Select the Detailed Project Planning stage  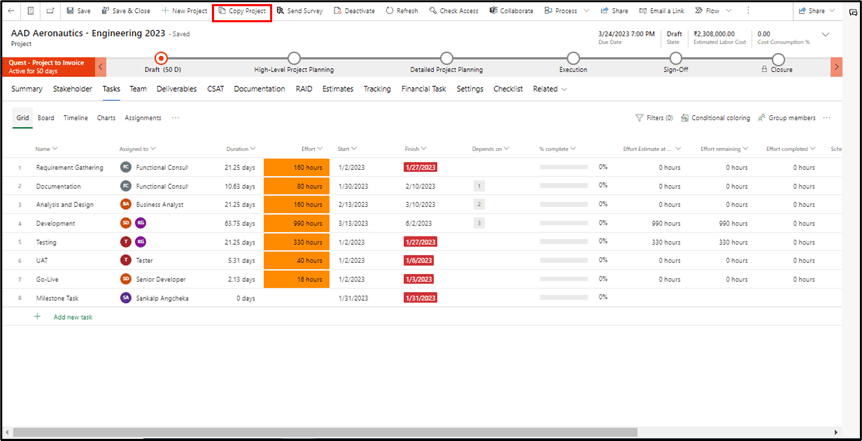click(x=446, y=58)
